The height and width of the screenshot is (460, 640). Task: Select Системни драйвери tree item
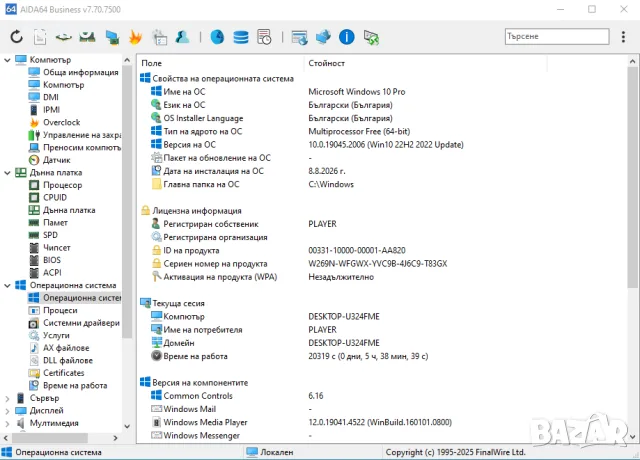[x=81, y=323]
